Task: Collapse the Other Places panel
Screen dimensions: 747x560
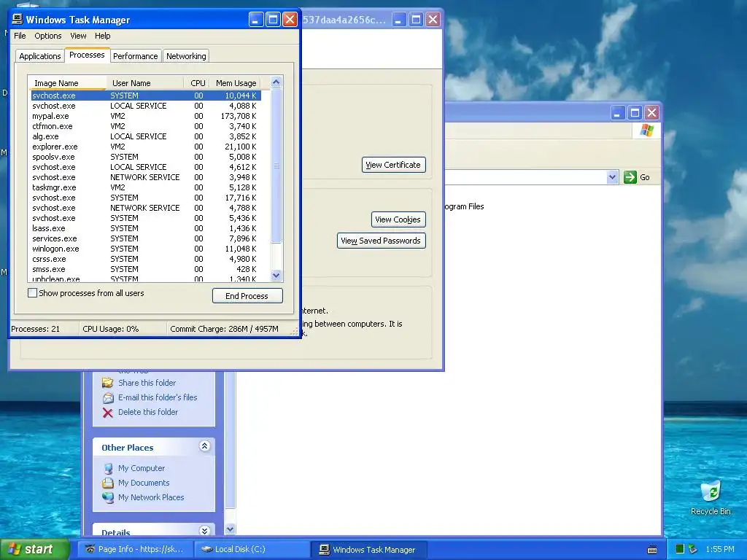Action: (x=204, y=446)
